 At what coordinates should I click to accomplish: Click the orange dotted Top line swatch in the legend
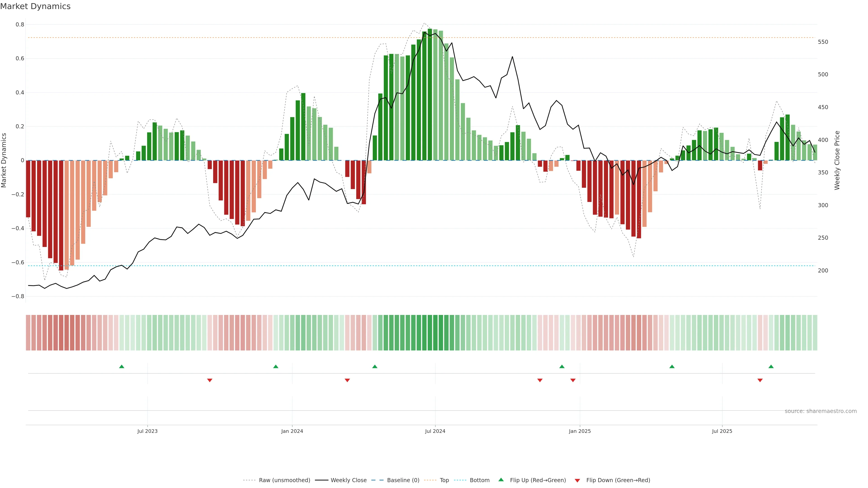[x=430, y=480]
